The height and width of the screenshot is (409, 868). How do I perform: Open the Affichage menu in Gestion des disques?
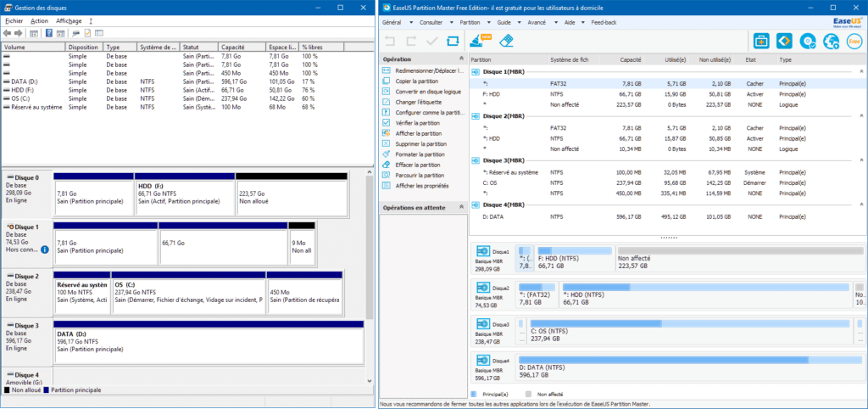point(69,20)
